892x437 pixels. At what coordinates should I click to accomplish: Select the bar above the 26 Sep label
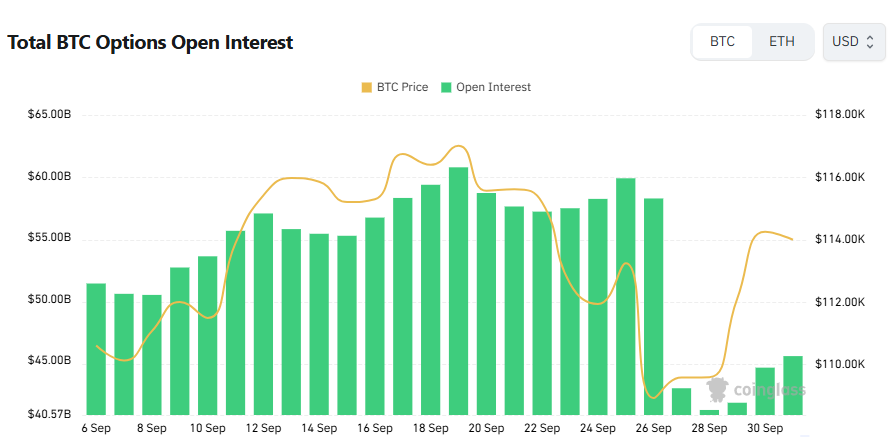[653, 306]
